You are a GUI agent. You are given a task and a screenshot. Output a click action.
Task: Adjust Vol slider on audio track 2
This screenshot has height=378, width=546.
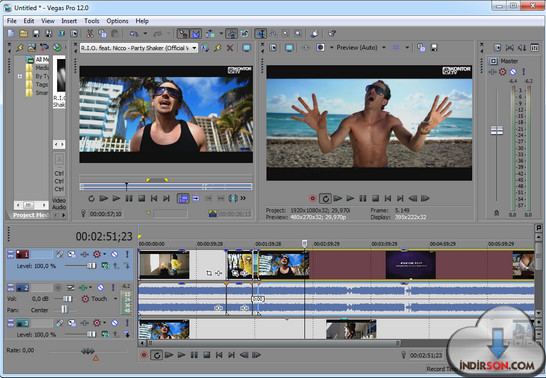(67, 299)
